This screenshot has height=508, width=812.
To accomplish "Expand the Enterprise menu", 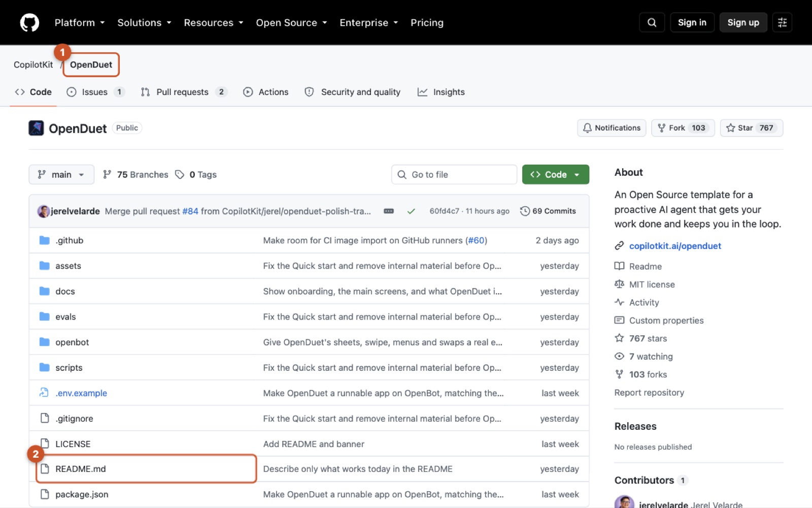I will click(369, 22).
